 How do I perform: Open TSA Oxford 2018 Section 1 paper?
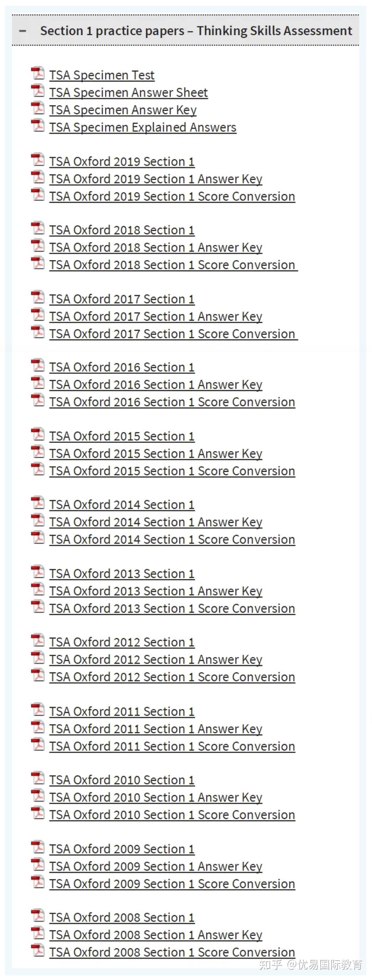click(122, 230)
